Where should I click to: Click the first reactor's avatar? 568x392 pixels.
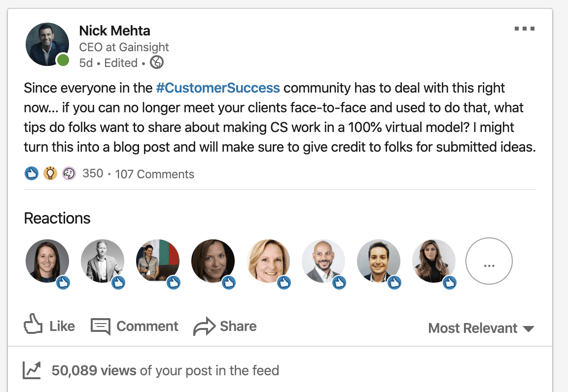pos(47,261)
